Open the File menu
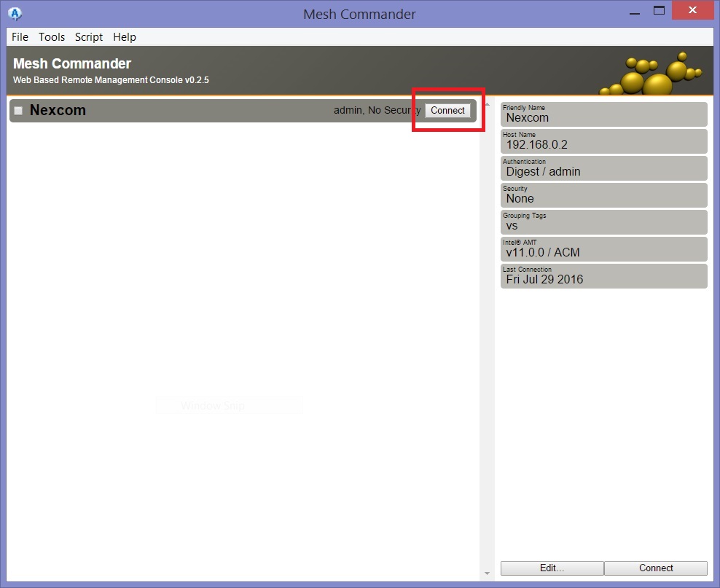 (20, 36)
